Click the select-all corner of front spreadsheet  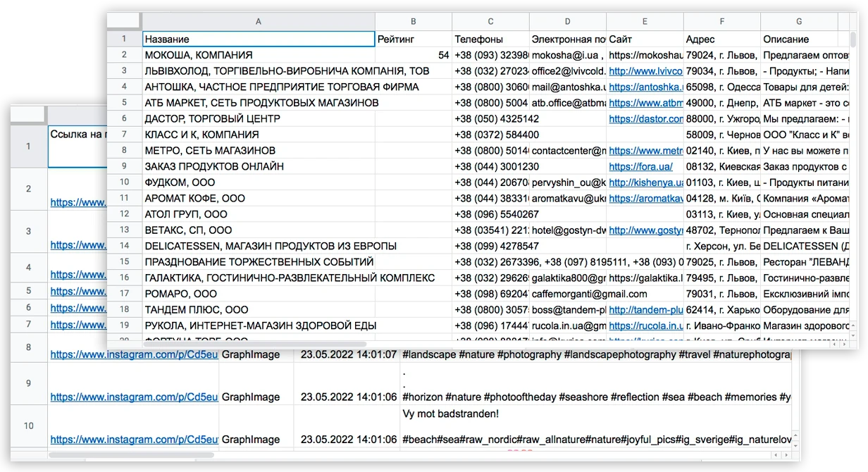(x=124, y=22)
